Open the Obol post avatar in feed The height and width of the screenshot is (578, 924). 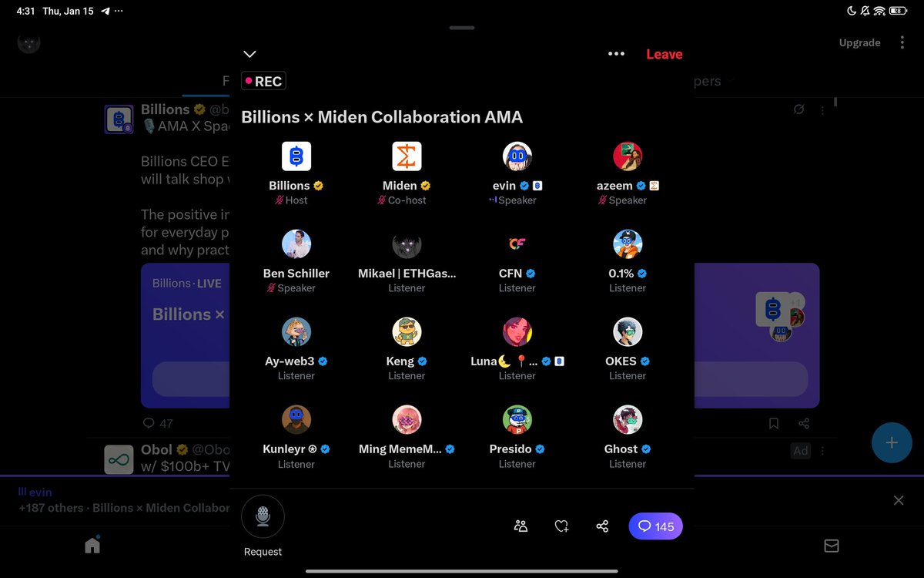119,460
